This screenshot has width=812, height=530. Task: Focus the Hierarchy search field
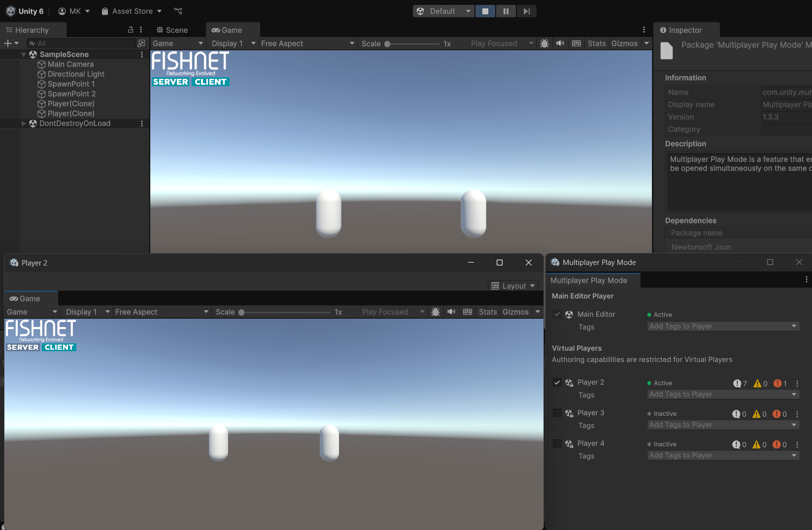click(x=82, y=43)
